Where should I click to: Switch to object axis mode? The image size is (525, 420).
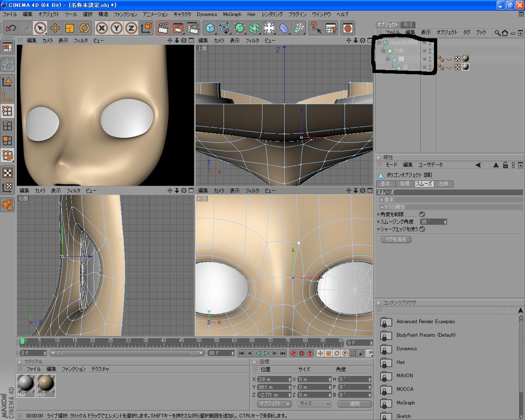(x=7, y=96)
